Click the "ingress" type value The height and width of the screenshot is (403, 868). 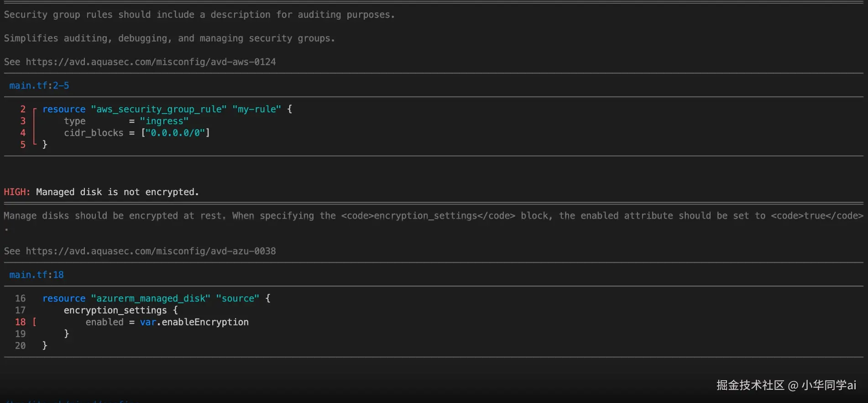pos(164,121)
